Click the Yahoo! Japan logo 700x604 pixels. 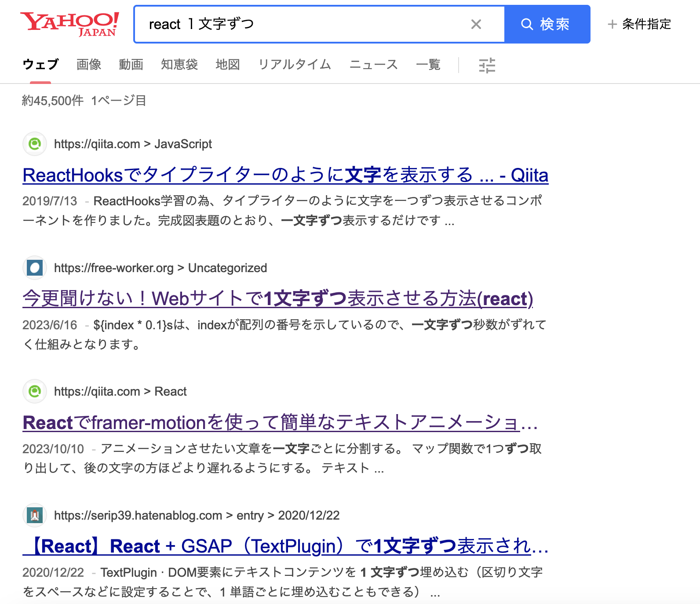click(x=69, y=24)
